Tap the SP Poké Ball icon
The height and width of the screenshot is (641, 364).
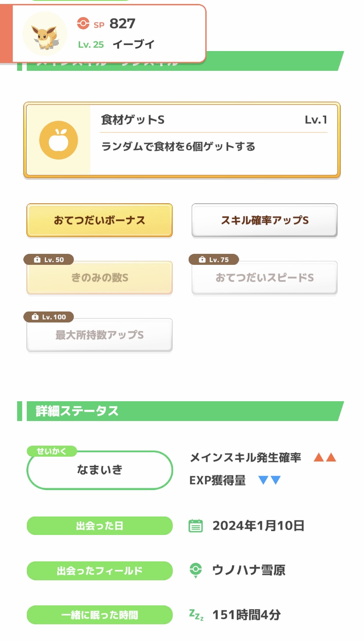pos(83,23)
